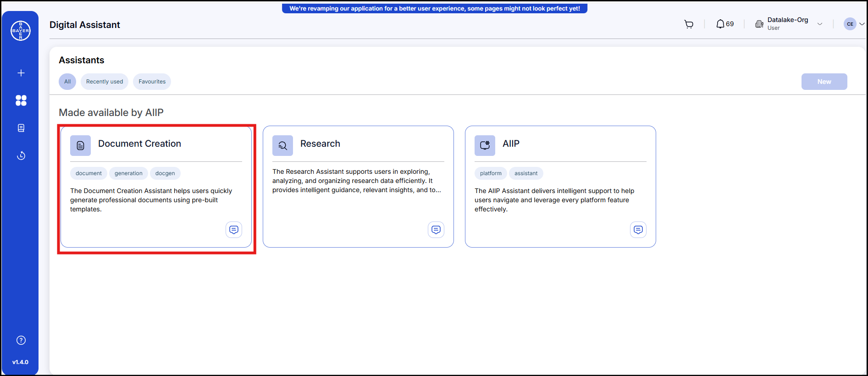Click the CE user avatar
The height and width of the screenshot is (376, 868).
tap(850, 24)
